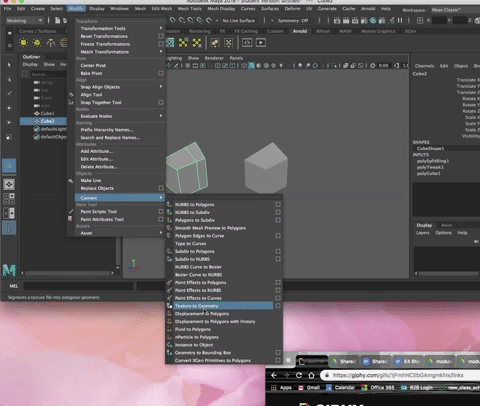Screen dimensions: 480x406
Task: Open Polygons to Subdiv option box
Action: (278, 220)
